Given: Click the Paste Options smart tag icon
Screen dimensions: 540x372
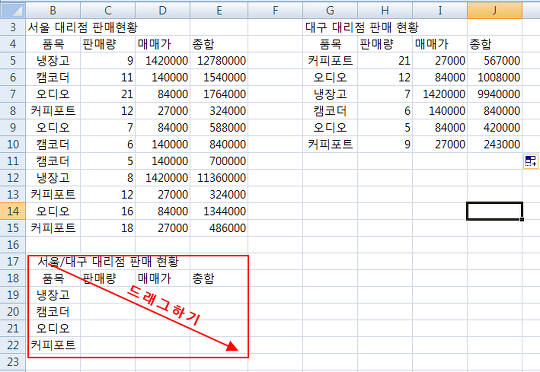Looking at the screenshot, I should click(x=531, y=161).
